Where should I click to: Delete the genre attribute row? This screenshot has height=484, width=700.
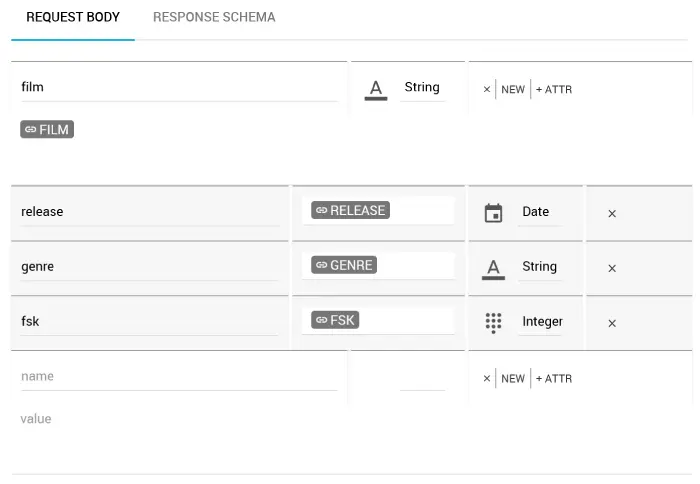[612, 268]
